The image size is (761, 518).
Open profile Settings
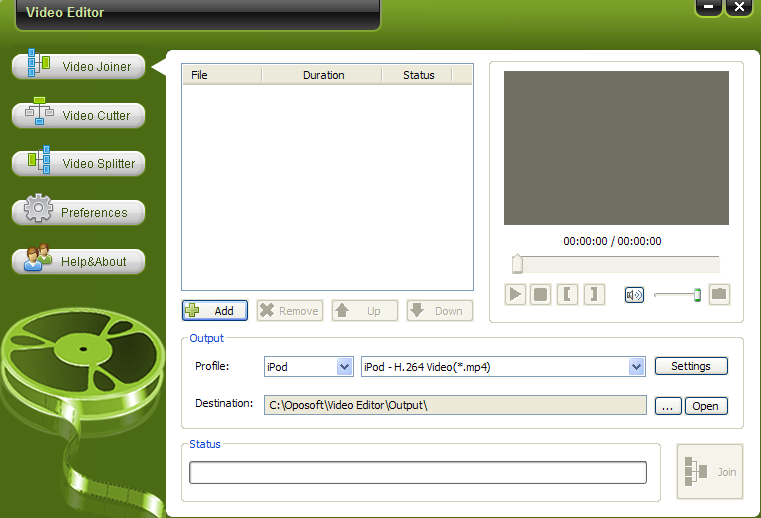pos(691,367)
